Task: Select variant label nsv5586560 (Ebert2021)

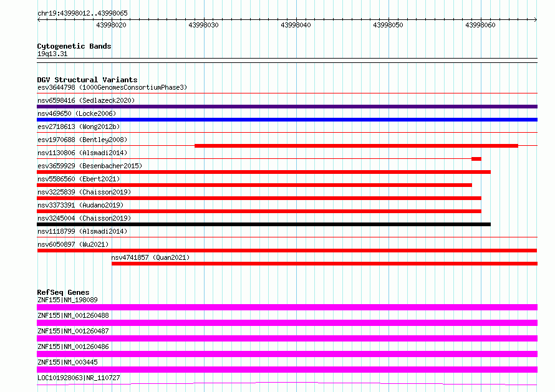Action: pos(79,179)
